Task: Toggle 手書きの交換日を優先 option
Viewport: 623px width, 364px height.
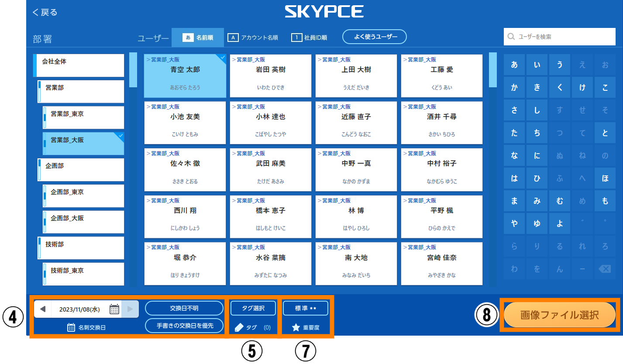Action: point(184,326)
